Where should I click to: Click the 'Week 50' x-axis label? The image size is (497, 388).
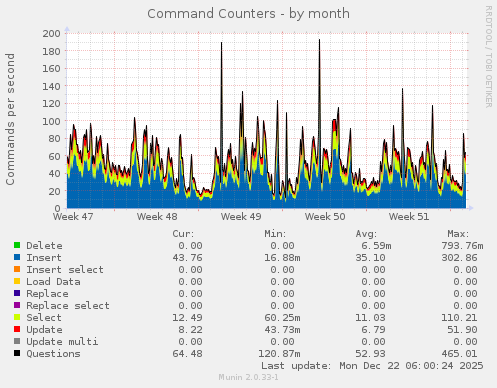[325, 217]
